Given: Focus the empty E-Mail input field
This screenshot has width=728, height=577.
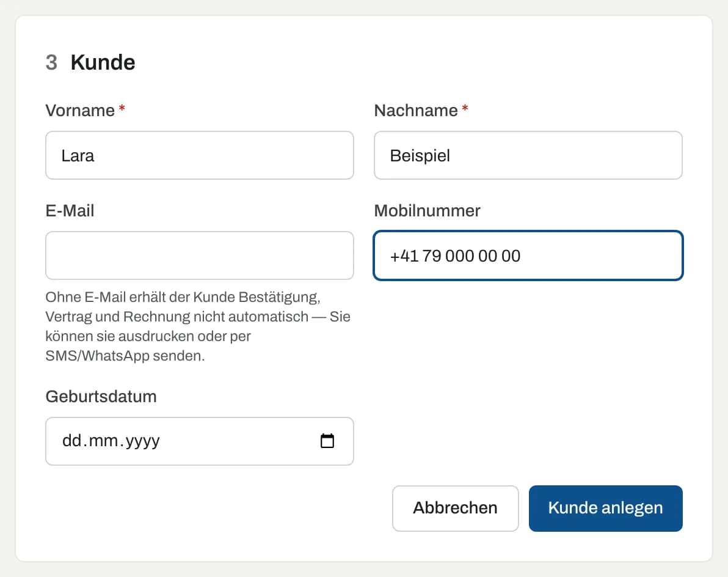Looking at the screenshot, I should tap(200, 255).
